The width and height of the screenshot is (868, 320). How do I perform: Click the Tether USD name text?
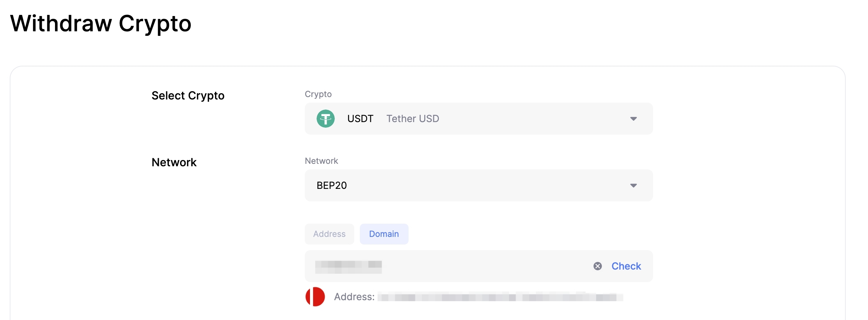tap(412, 119)
